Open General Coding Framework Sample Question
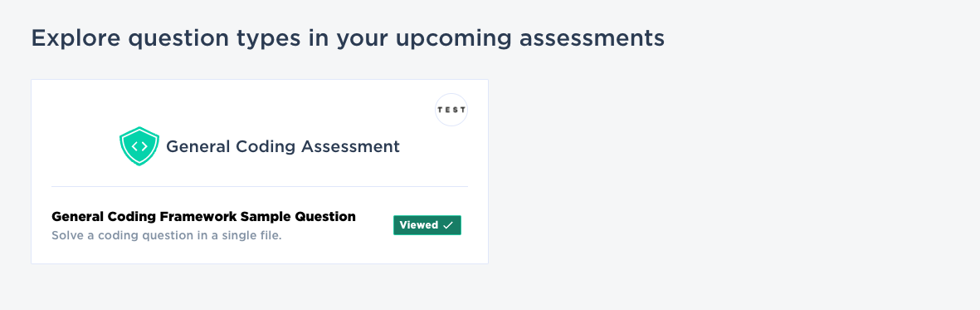The height and width of the screenshot is (310, 980). [204, 217]
